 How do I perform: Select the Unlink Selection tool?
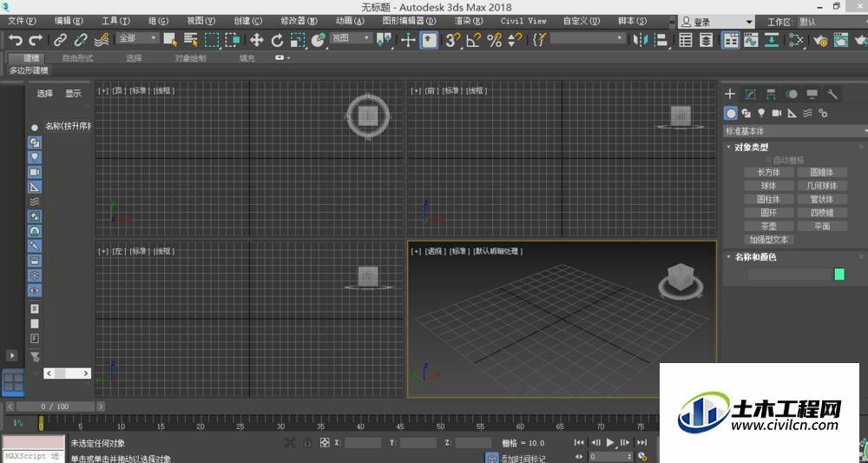81,40
